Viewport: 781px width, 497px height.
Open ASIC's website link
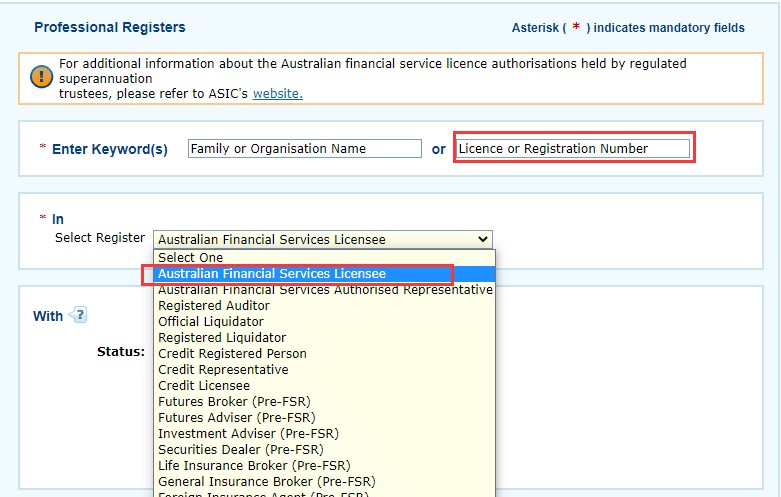pyautogui.click(x=277, y=94)
